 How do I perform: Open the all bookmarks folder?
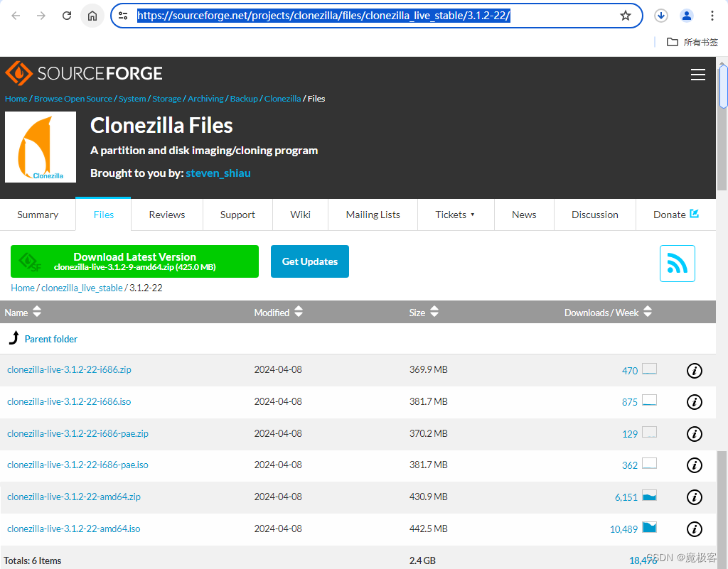click(x=692, y=42)
